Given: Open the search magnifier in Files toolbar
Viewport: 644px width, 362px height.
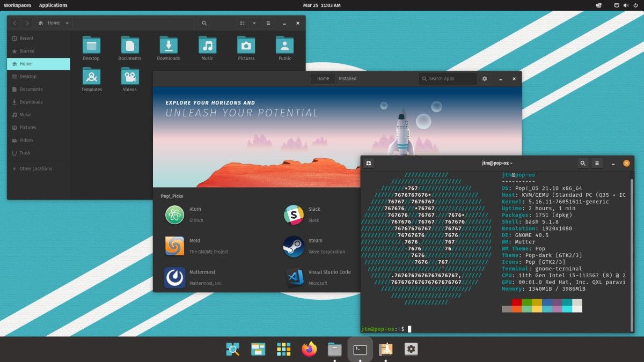Looking at the screenshot, I should 204,23.
